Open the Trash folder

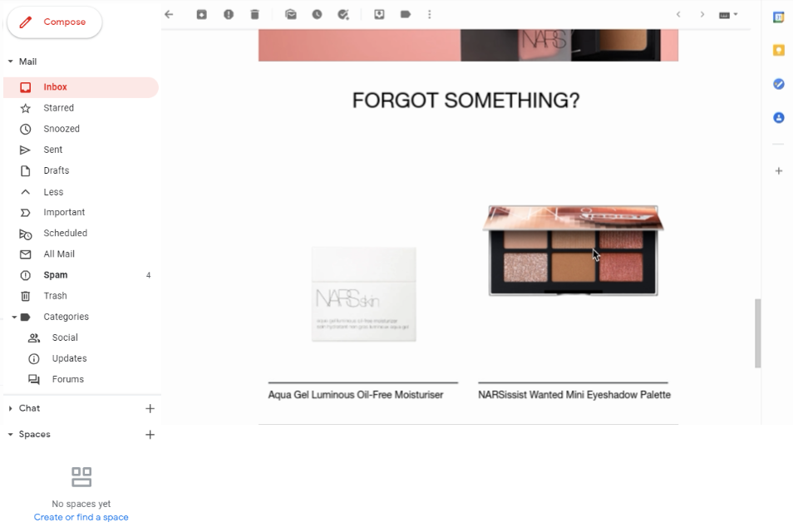81,296
